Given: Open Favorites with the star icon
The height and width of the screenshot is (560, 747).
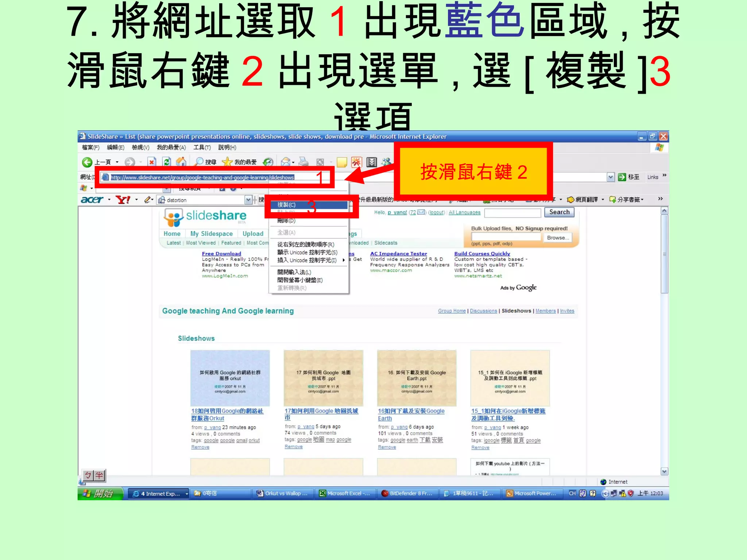Looking at the screenshot, I should 227,162.
